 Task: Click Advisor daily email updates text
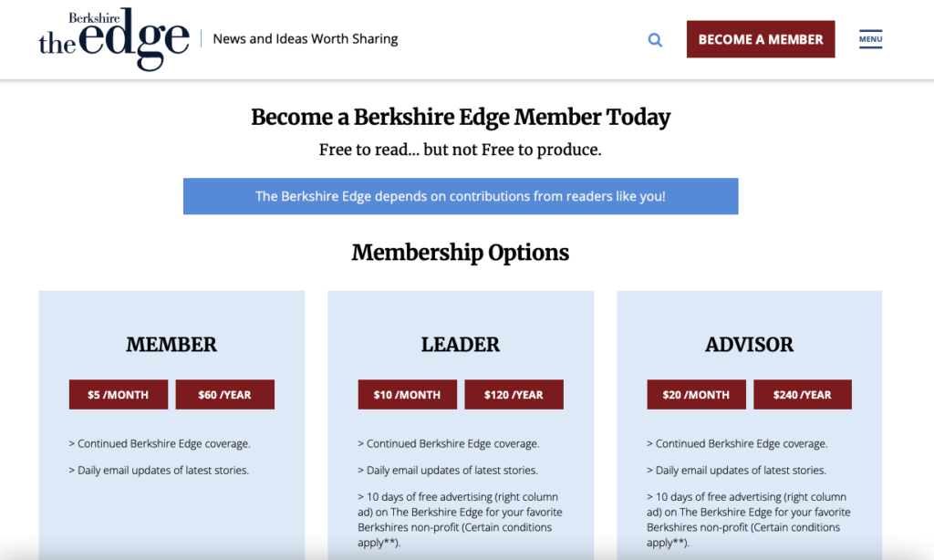737,470
